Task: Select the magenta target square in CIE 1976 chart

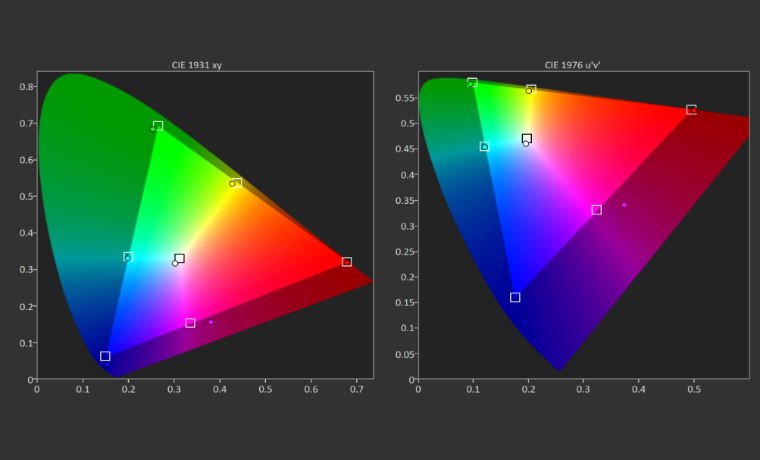Action: 597,210
